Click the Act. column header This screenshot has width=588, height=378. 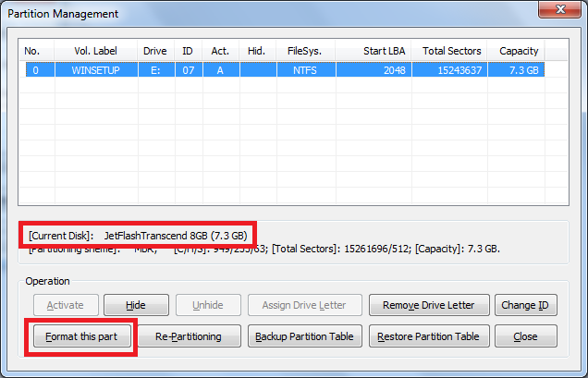222,51
